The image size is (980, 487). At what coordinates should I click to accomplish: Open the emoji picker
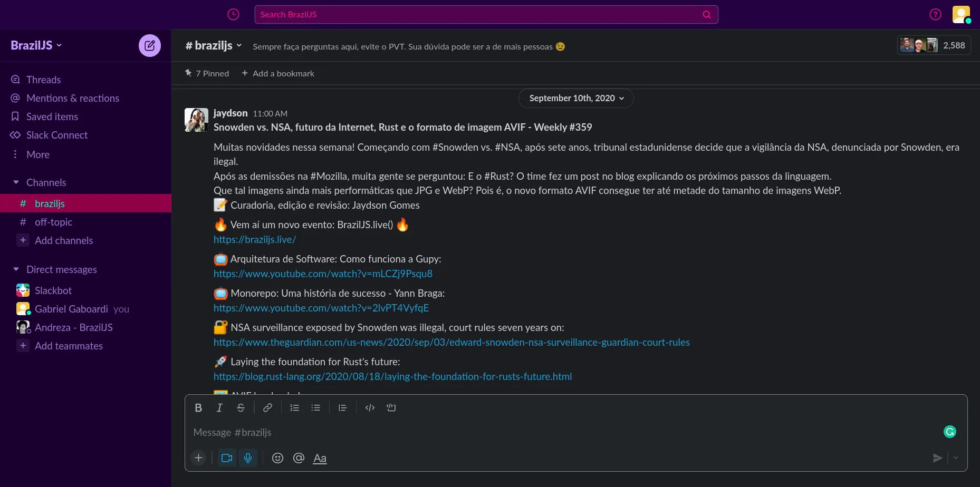pos(277,458)
